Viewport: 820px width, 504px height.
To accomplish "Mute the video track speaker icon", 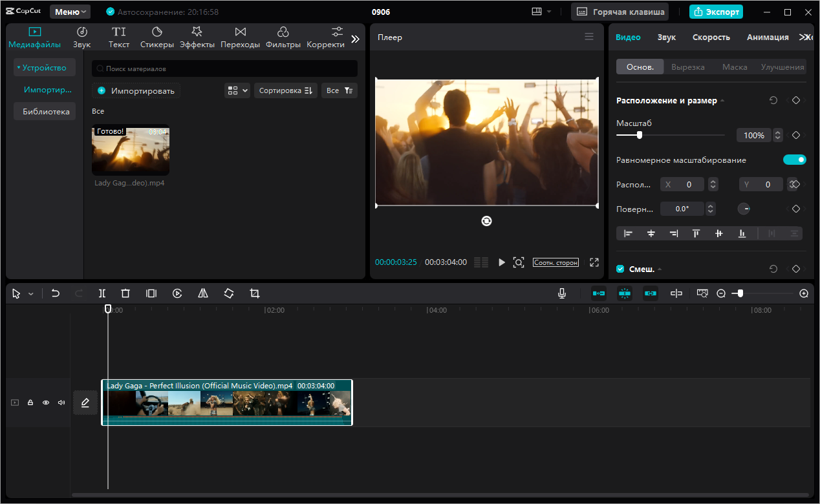I will coord(61,403).
